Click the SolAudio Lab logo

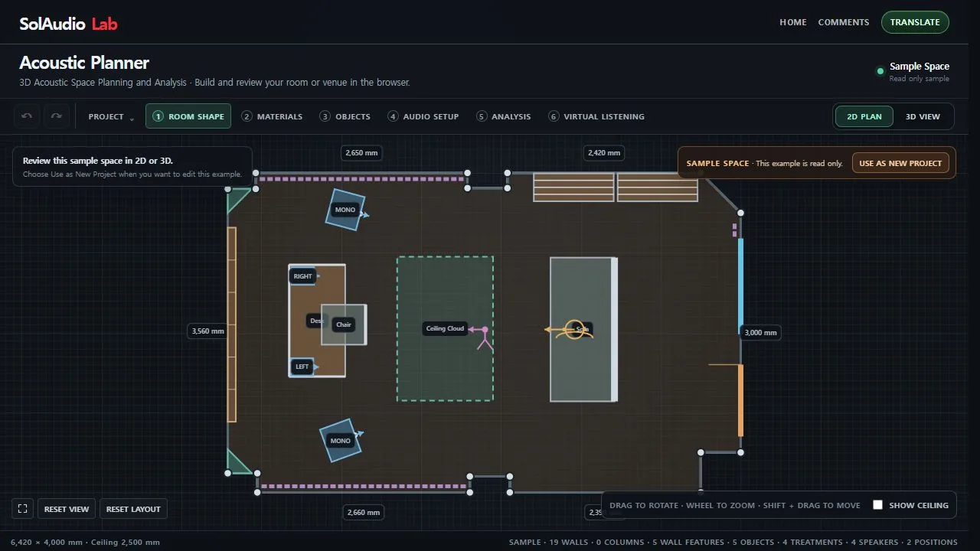pos(68,24)
